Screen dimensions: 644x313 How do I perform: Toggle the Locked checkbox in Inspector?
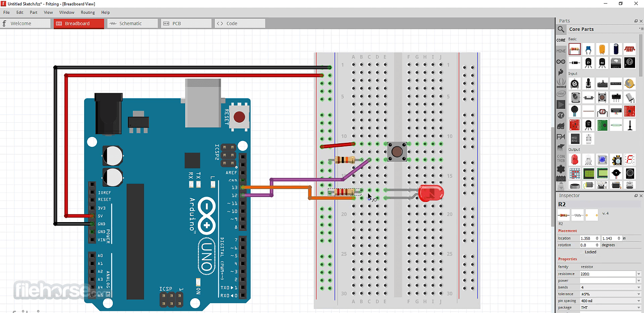pyautogui.click(x=581, y=252)
